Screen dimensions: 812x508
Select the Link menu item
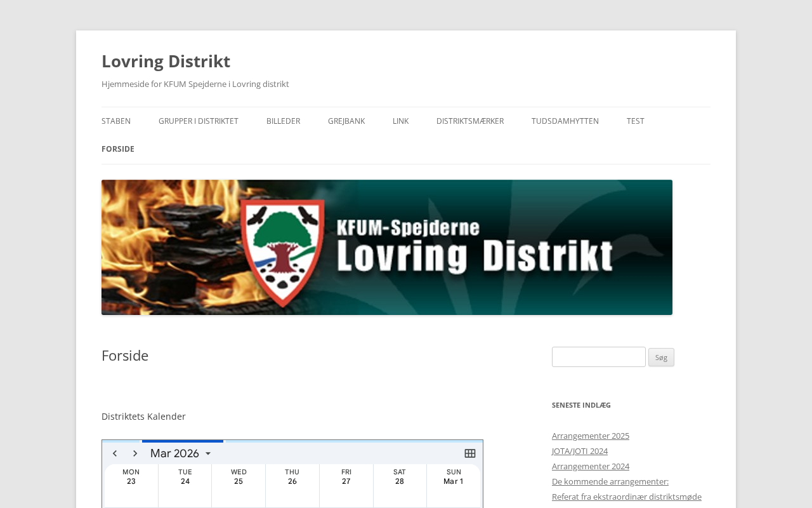coord(400,121)
